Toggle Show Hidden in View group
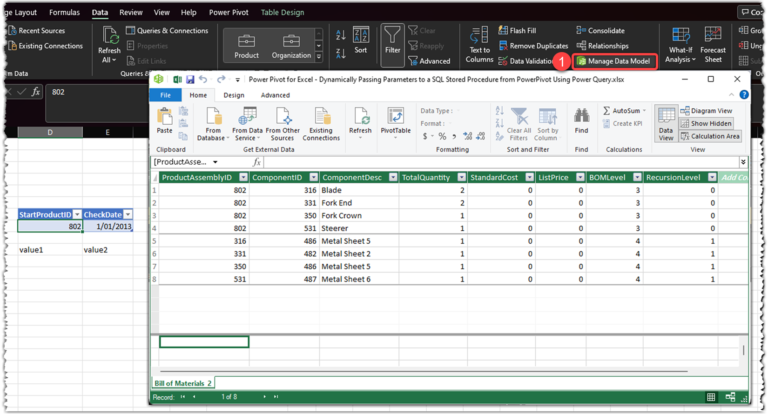The height and width of the screenshot is (414, 768). 706,123
